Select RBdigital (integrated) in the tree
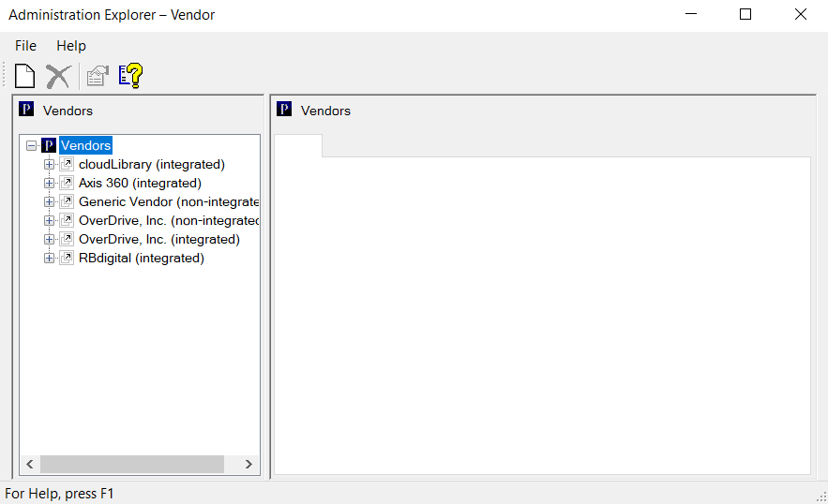Viewport: 828px width, 504px height. click(x=141, y=259)
